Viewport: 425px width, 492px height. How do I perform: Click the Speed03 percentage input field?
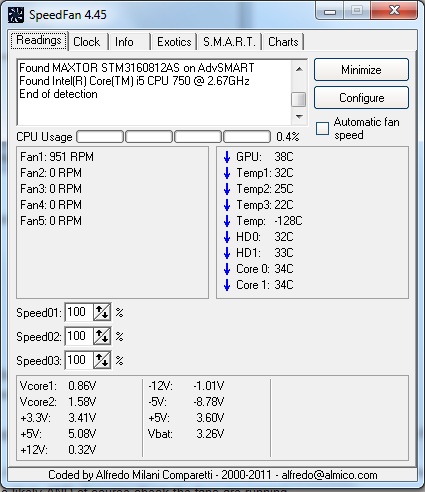point(79,360)
